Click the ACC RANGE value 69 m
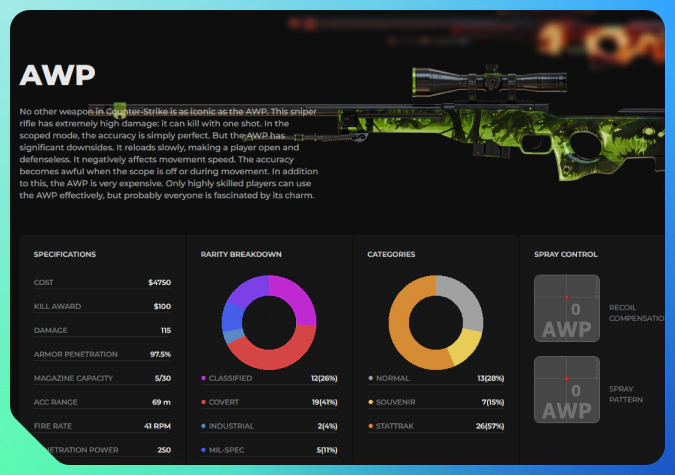 (x=161, y=402)
